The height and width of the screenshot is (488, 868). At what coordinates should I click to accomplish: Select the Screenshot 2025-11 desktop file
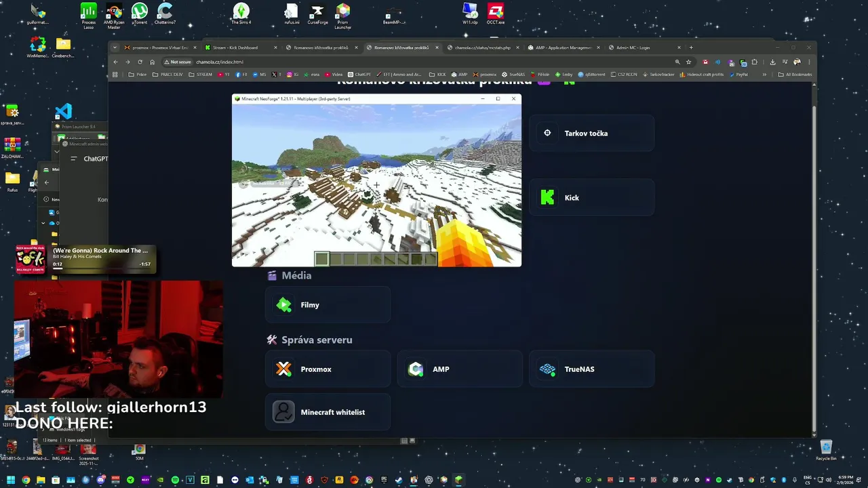88,453
